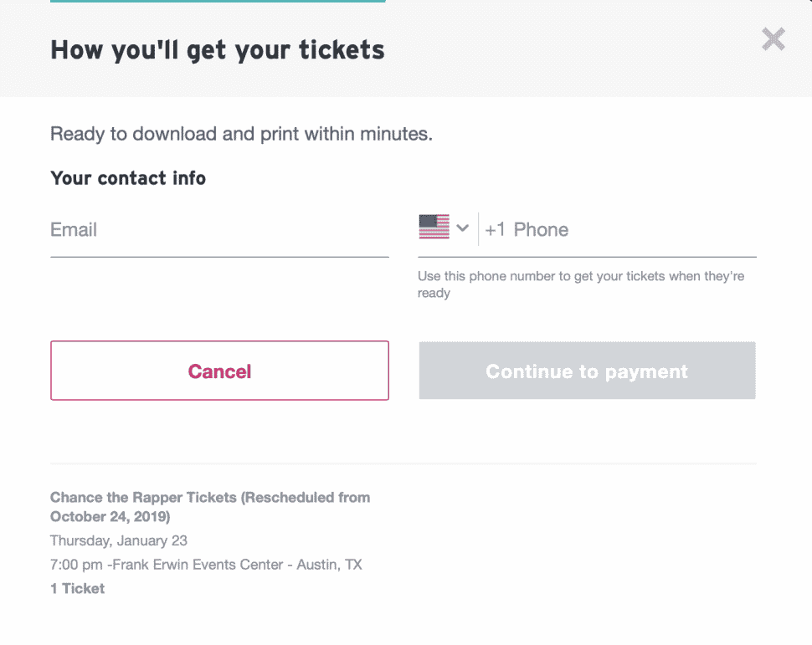Viewport: 812px width, 645px height.
Task: Click the Frank Erwin Events Center venue line
Action: [206, 564]
